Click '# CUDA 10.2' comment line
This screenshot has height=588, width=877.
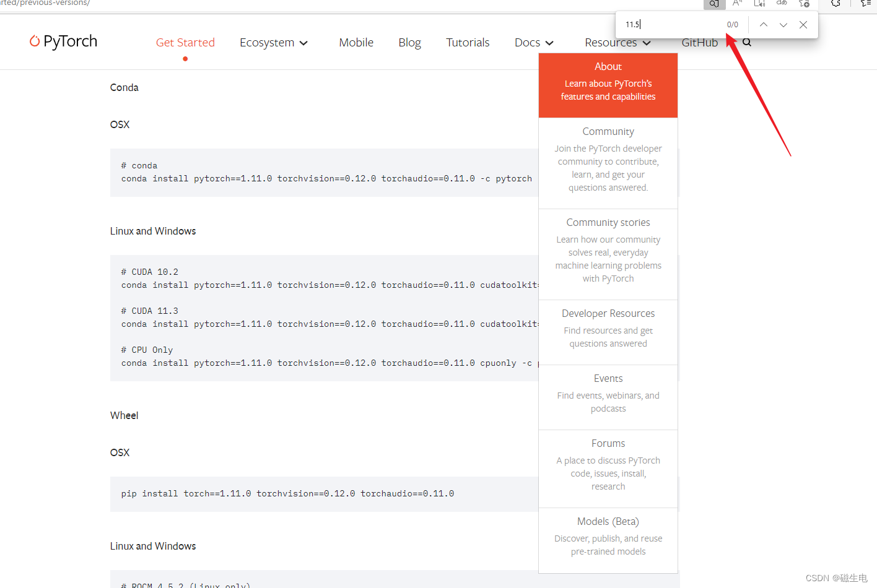(150, 272)
